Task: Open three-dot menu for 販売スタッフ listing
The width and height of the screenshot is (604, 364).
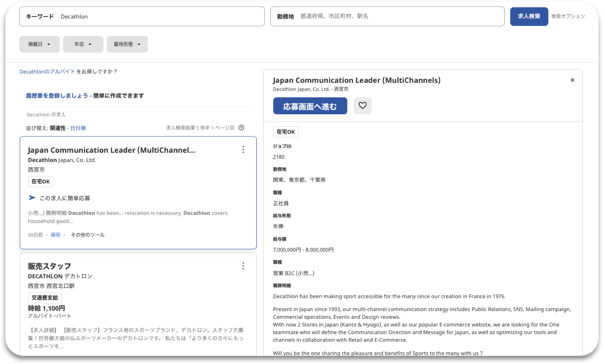Action: [x=243, y=266]
